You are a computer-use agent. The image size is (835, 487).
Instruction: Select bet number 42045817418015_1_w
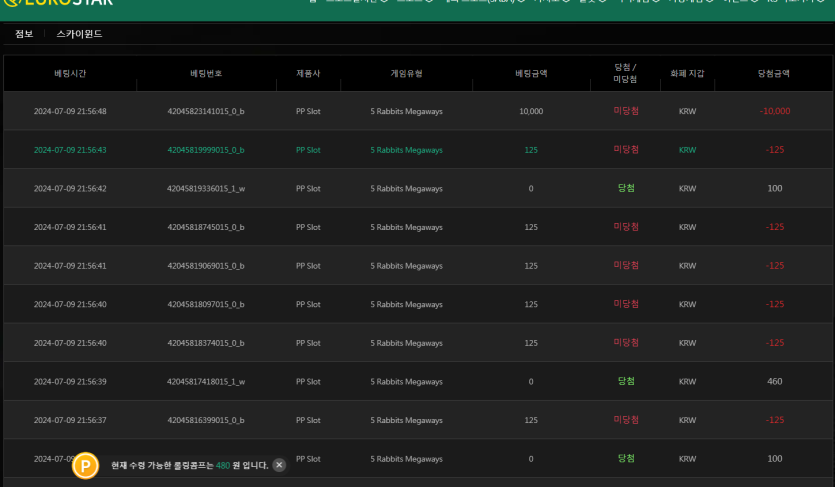click(206, 382)
